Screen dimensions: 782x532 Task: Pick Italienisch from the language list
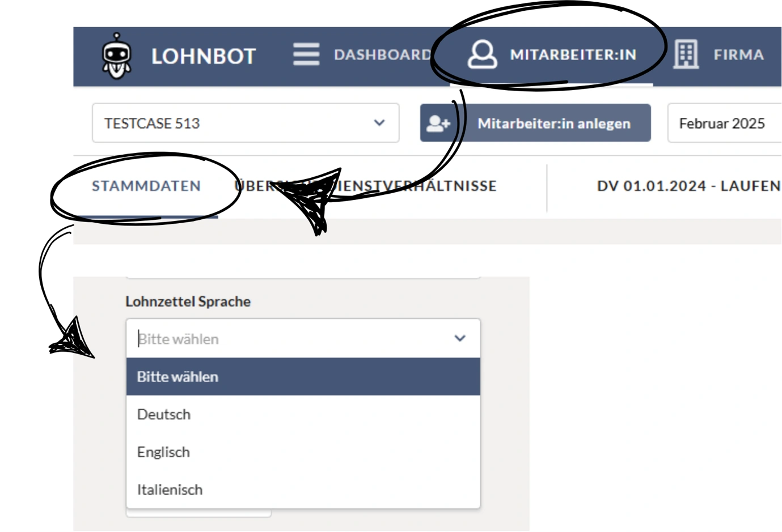(170, 490)
